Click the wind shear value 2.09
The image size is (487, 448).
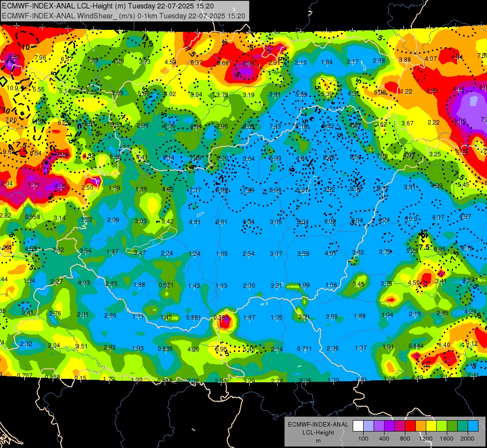click(x=113, y=220)
